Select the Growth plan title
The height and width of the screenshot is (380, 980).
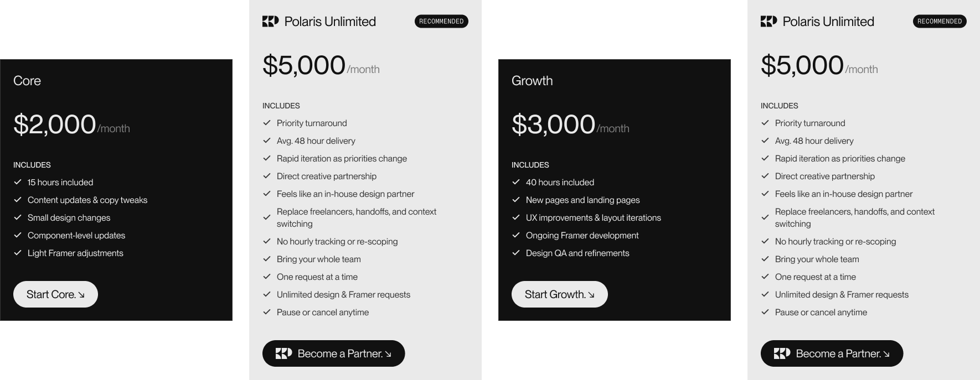[x=532, y=81]
